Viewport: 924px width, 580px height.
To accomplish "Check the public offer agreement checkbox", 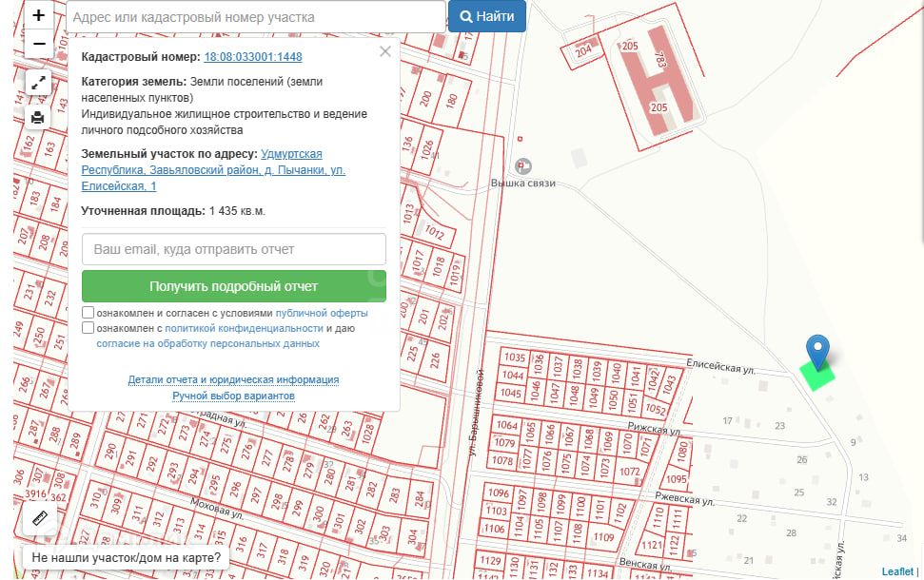I will click(x=88, y=312).
